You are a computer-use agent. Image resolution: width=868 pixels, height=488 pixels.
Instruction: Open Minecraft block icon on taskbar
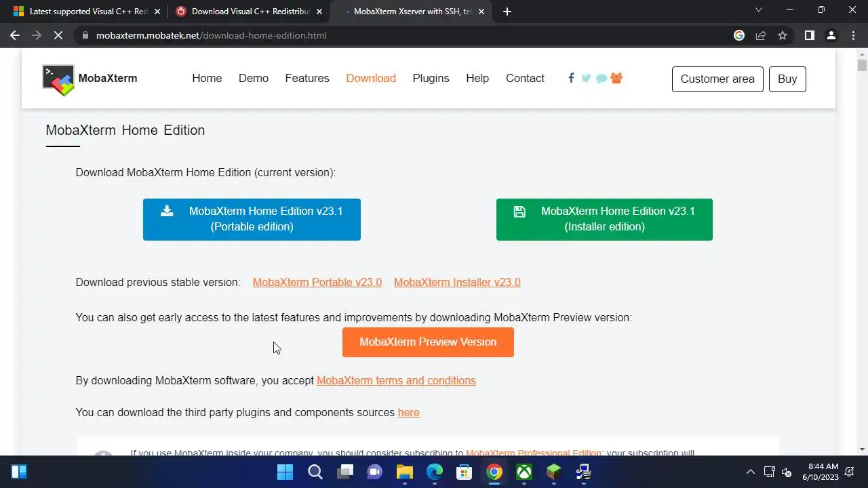pos(554,472)
